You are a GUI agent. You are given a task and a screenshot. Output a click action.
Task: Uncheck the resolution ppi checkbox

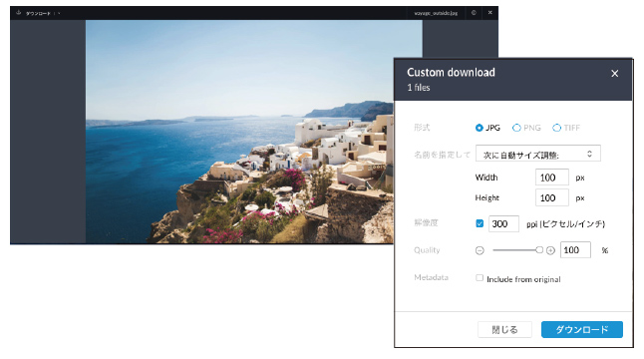click(480, 223)
